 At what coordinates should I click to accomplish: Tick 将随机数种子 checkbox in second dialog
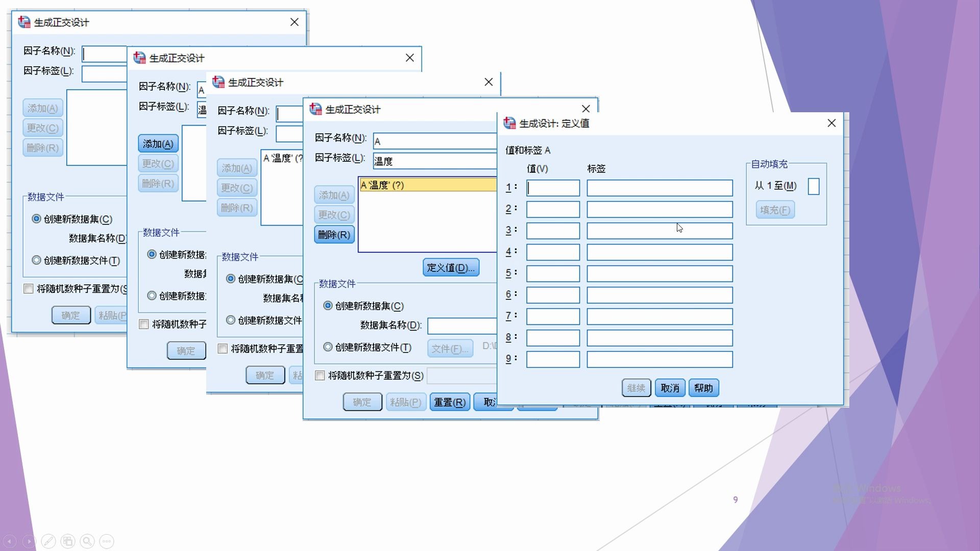click(x=144, y=324)
